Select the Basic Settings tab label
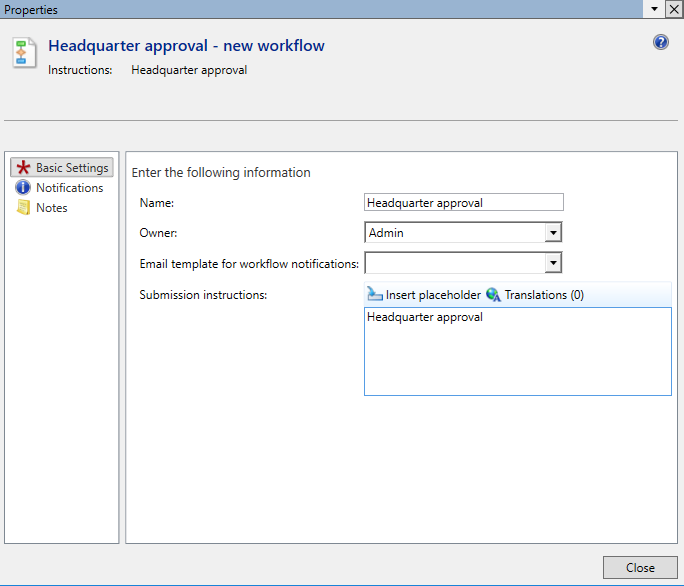This screenshot has width=684, height=586. click(72, 168)
